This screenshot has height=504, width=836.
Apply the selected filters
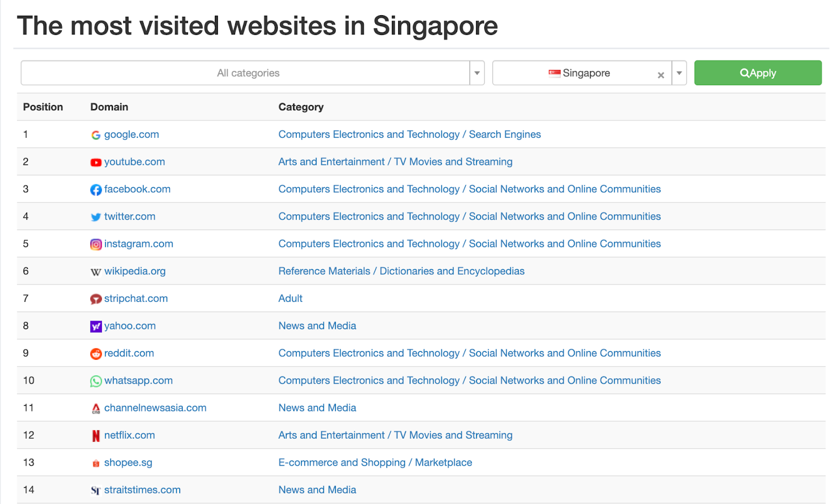pyautogui.click(x=758, y=73)
